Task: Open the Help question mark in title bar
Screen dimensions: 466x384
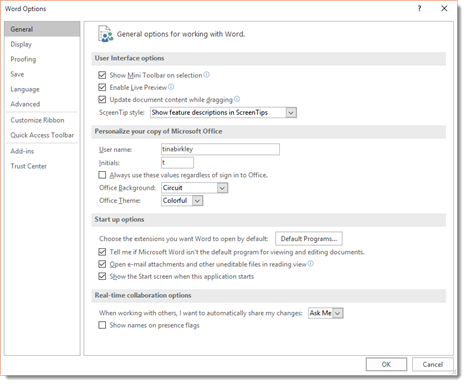Action: 419,8
